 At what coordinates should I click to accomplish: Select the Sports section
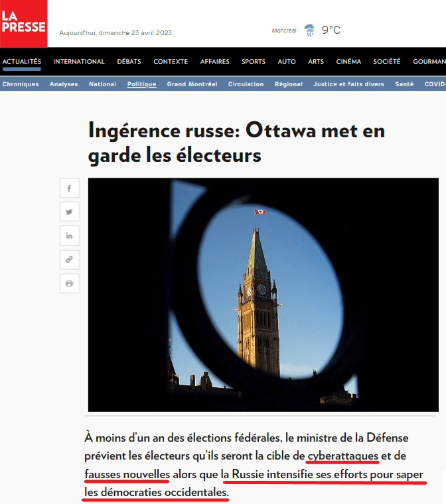point(253,62)
